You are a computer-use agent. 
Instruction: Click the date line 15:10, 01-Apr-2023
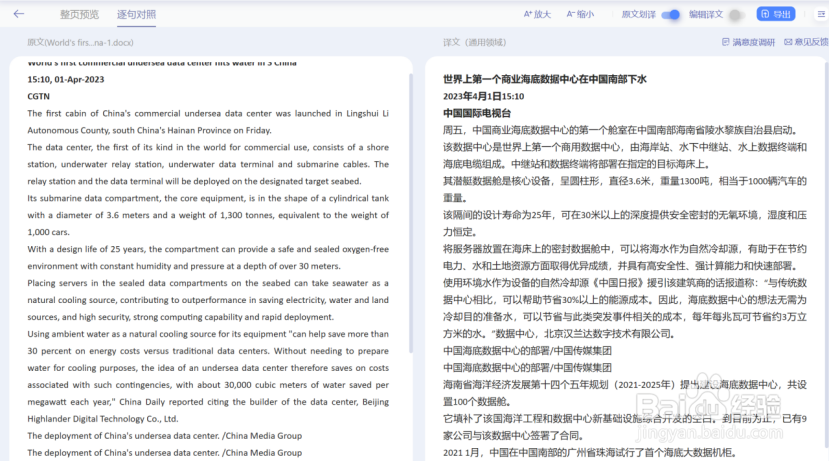(66, 79)
